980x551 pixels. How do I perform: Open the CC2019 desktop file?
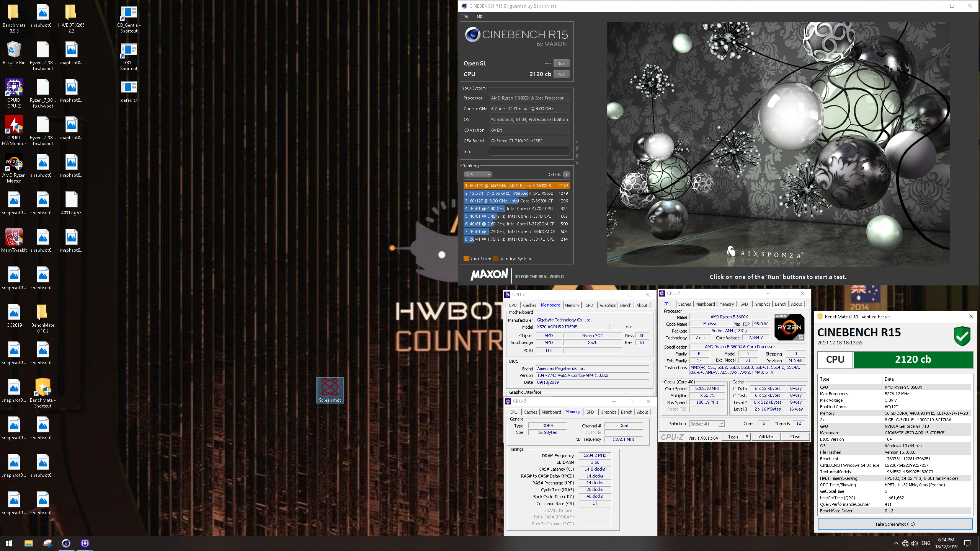click(x=14, y=316)
